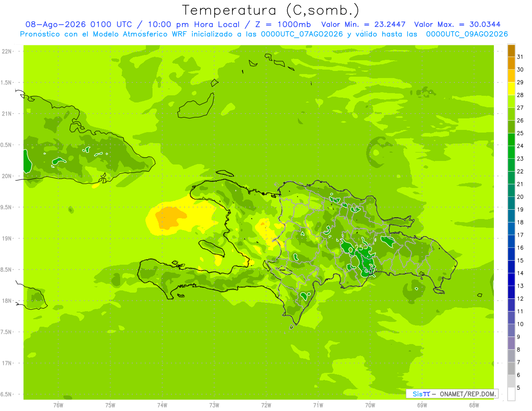Click the 19N latitude label

[x=7, y=239]
